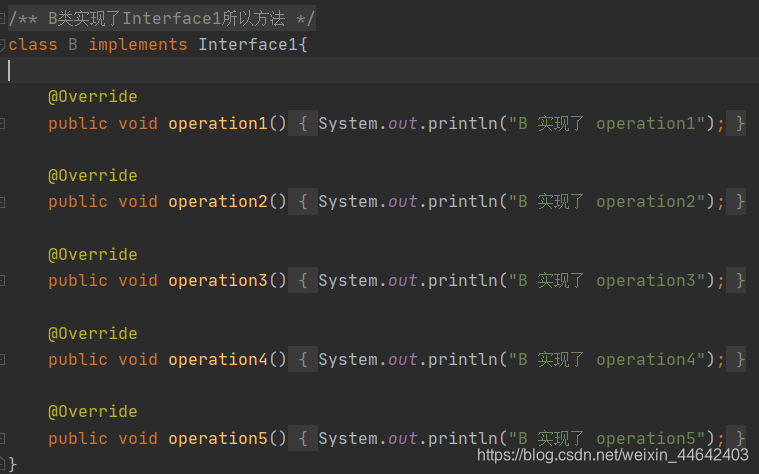Screen dimensions: 759x474
Task: Click the class keyword before B
Action: point(33,45)
